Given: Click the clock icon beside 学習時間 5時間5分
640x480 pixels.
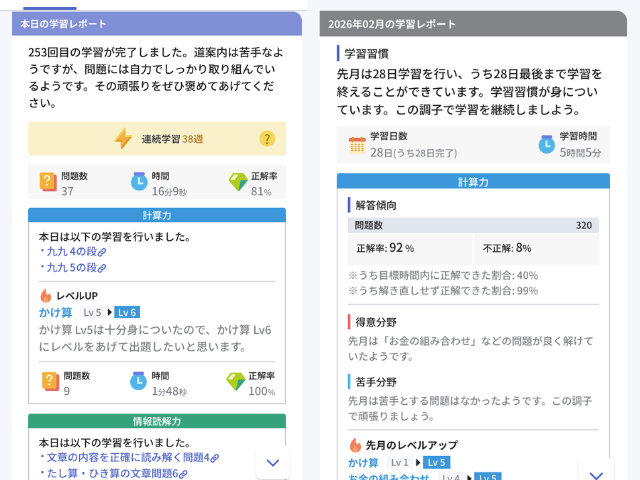Looking at the screenshot, I should click(546, 144).
